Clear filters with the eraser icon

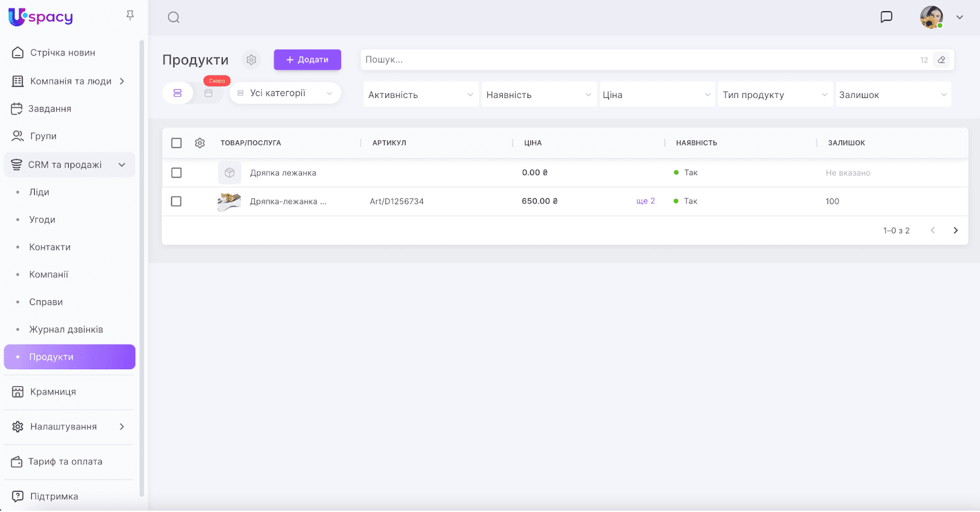point(941,60)
